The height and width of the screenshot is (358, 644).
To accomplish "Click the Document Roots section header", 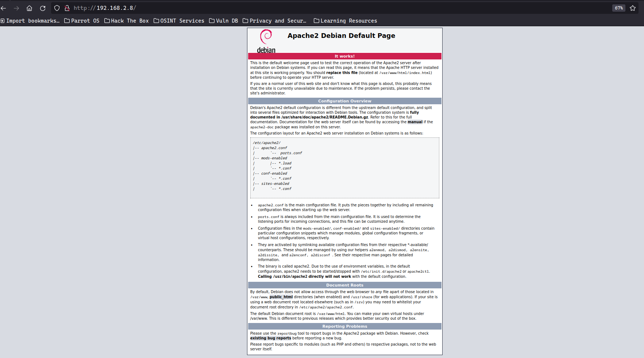I will (x=345, y=285).
